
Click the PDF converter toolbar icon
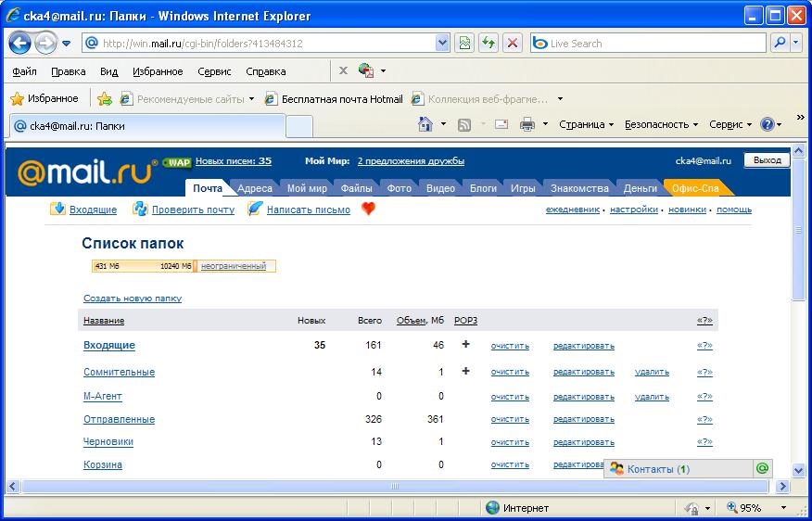366,70
